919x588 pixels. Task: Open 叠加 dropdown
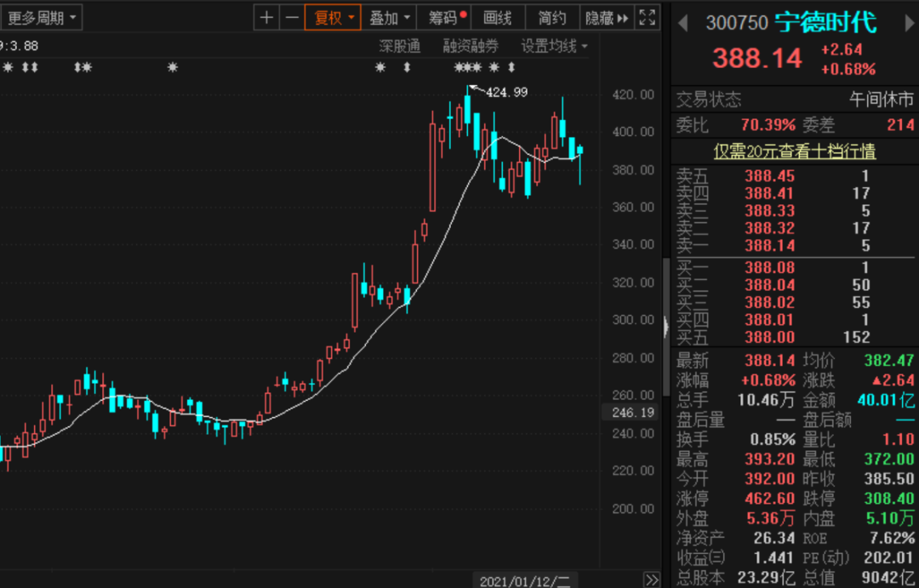click(389, 18)
